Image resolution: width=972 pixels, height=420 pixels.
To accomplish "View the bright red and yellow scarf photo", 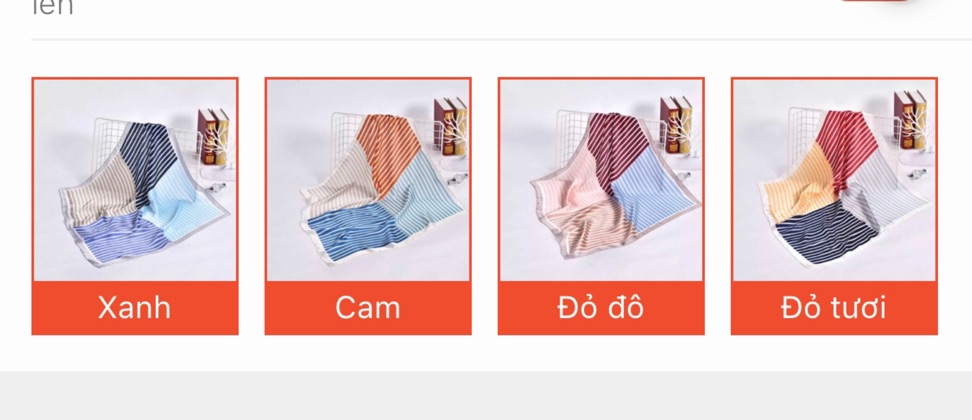I will tap(834, 180).
